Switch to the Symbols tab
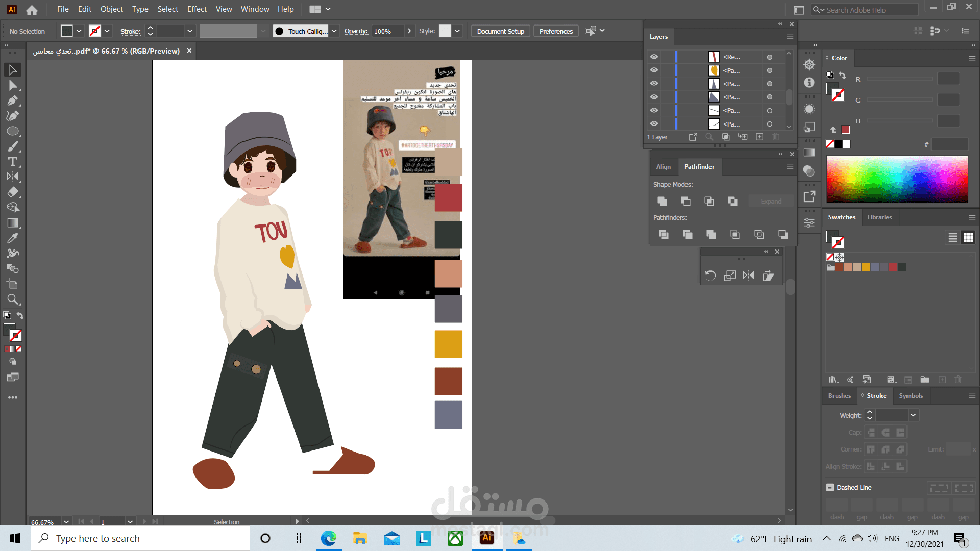The image size is (980, 551). (911, 396)
